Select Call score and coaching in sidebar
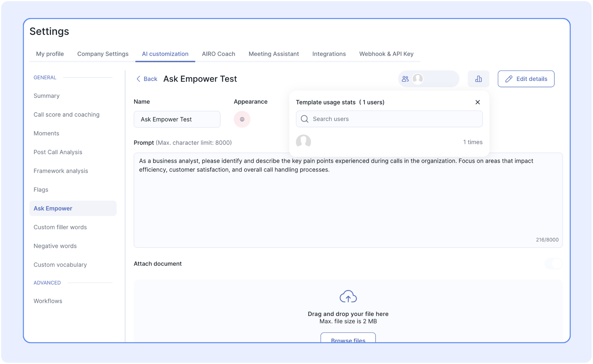593x364 pixels. coord(66,114)
